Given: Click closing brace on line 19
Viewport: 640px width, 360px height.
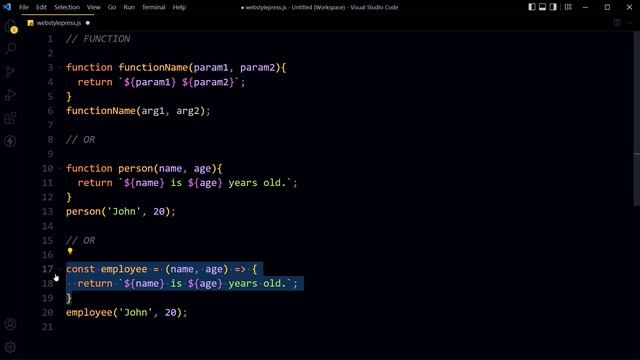Looking at the screenshot, I should click(x=69, y=298).
